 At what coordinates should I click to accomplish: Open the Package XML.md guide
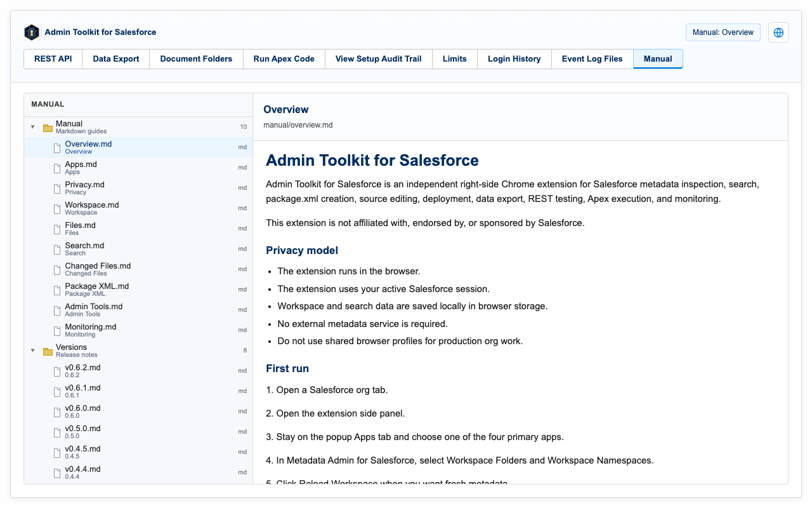click(x=138, y=290)
